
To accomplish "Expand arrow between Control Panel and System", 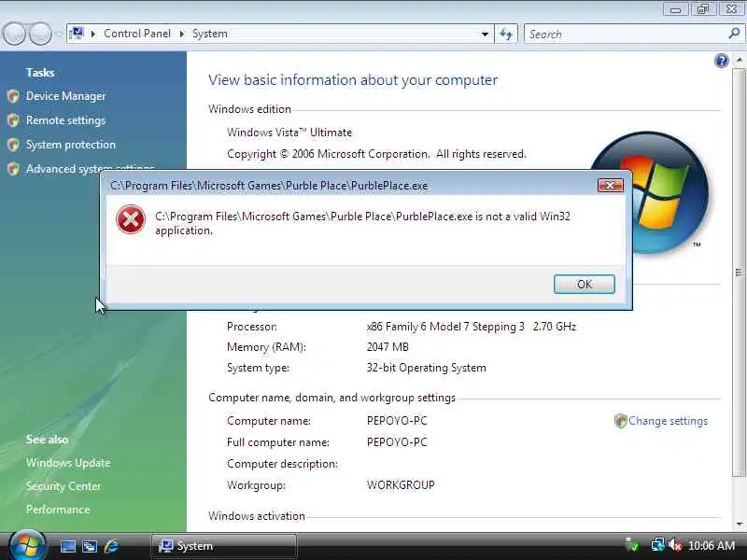I will [x=181, y=34].
